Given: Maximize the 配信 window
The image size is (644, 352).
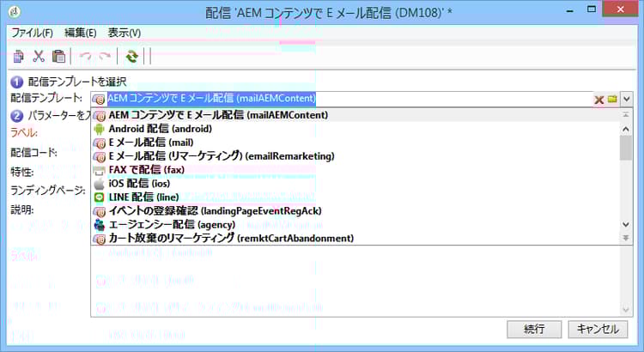Looking at the screenshot, I should click(592, 9).
